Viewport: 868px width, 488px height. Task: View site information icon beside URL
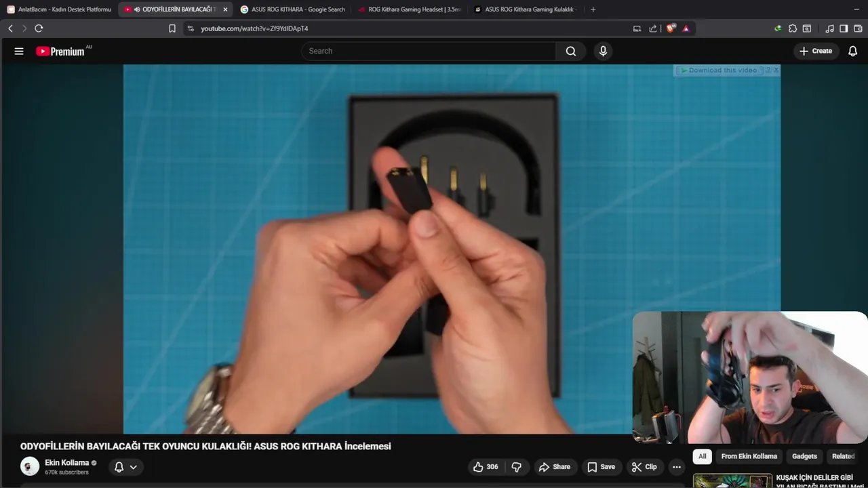[x=191, y=28]
